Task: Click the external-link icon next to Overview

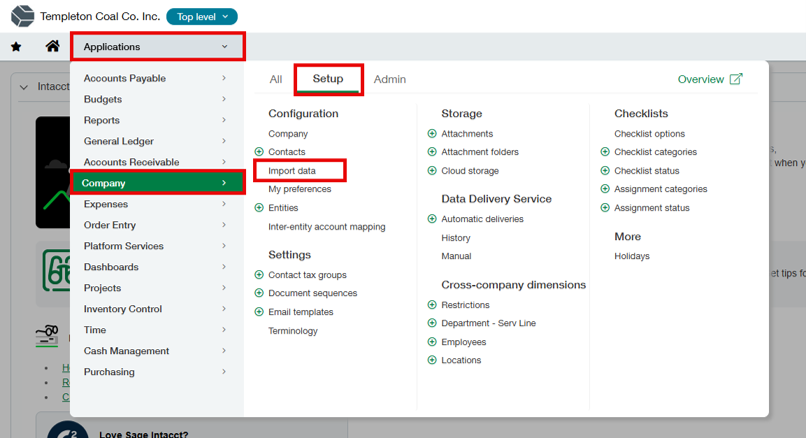Action: tap(736, 79)
